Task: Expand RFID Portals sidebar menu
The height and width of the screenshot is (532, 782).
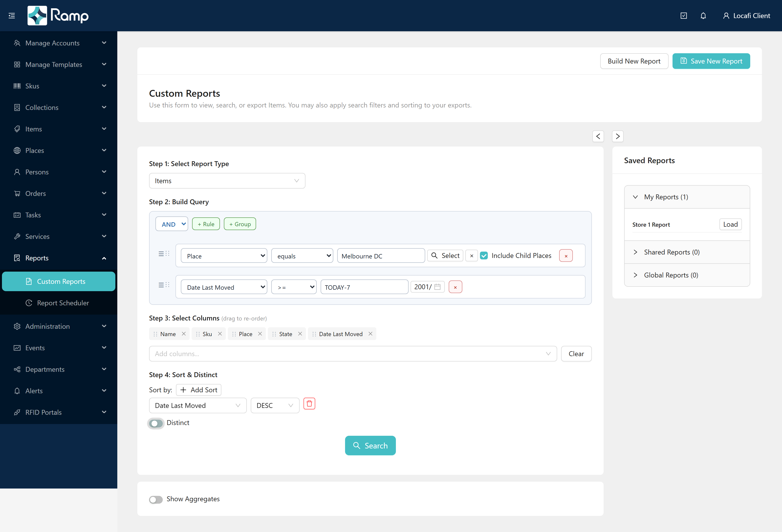Action: pyautogui.click(x=59, y=412)
